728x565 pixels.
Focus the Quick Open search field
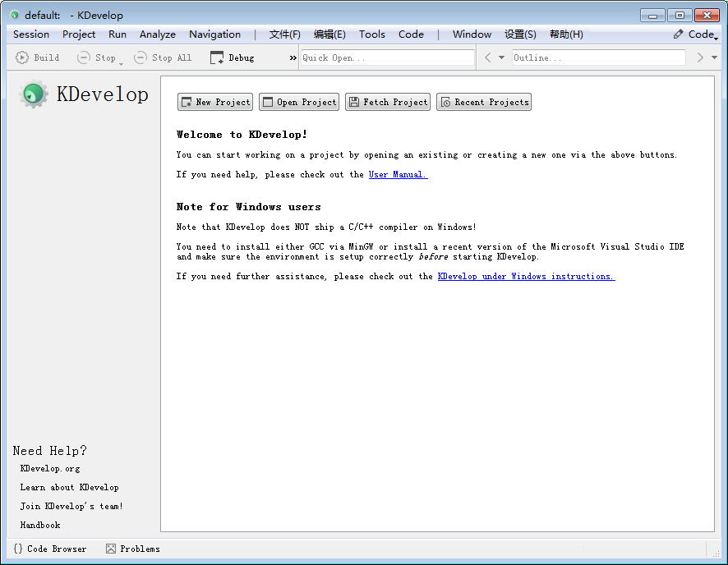pos(387,57)
